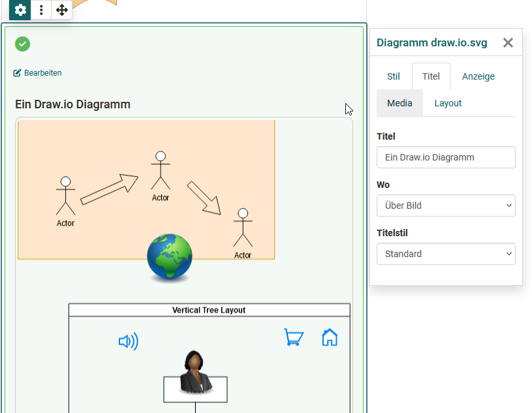Viewport: 532px width, 413px height.
Task: Click the Titel input field
Action: [446, 157]
